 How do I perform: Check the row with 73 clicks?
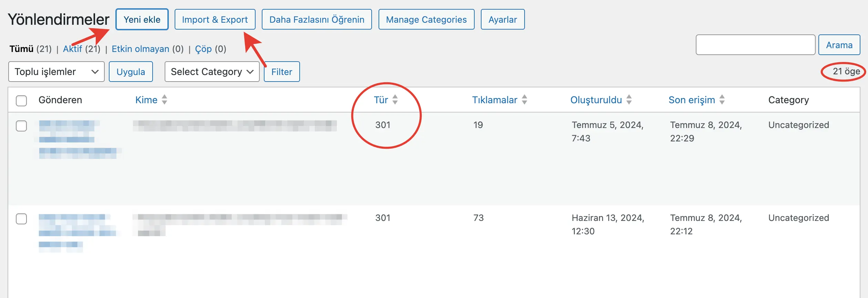(21, 219)
